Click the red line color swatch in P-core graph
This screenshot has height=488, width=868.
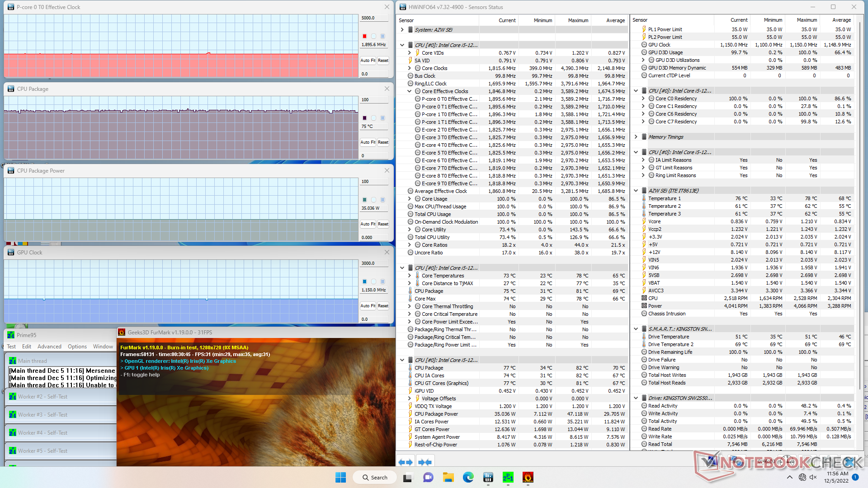pos(364,36)
